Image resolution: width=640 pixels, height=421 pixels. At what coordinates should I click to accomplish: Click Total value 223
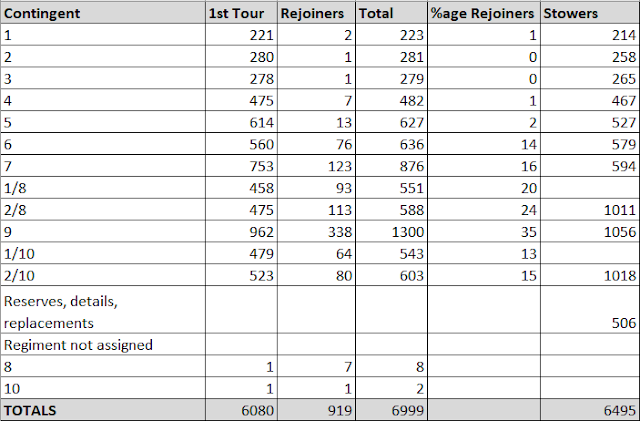411,35
